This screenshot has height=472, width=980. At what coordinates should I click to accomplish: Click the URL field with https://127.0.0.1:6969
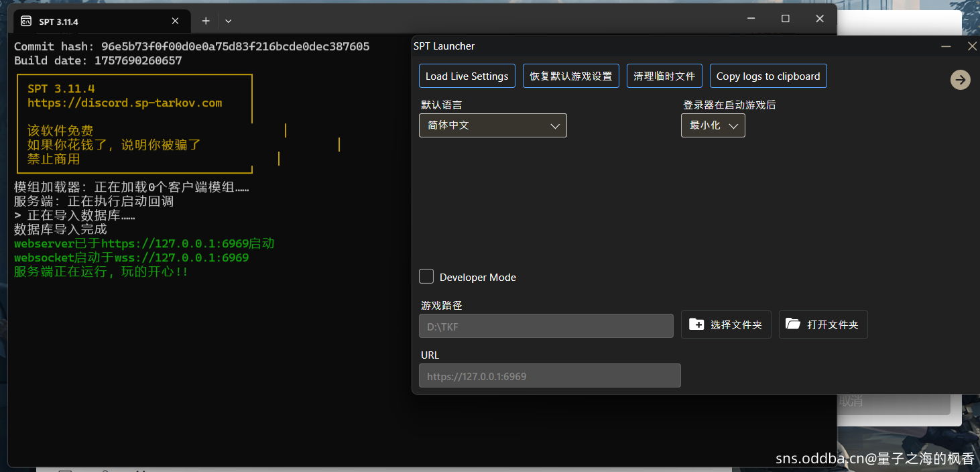coord(550,375)
